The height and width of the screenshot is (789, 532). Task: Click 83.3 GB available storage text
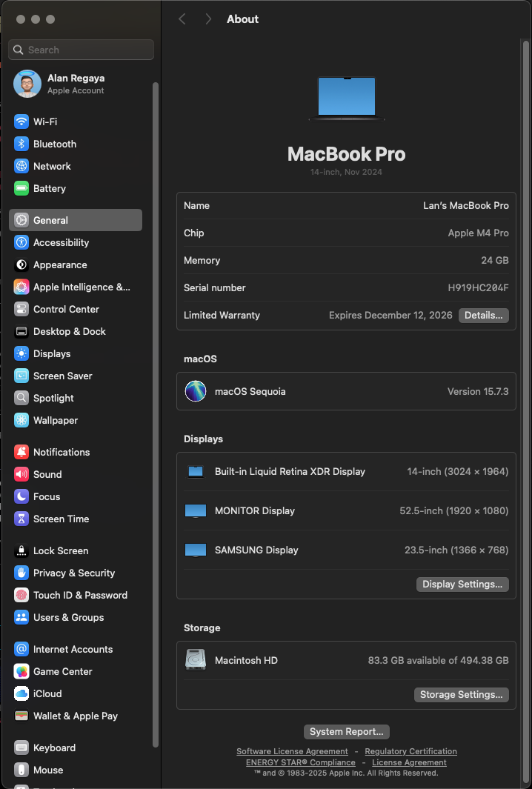pyautogui.click(x=438, y=660)
